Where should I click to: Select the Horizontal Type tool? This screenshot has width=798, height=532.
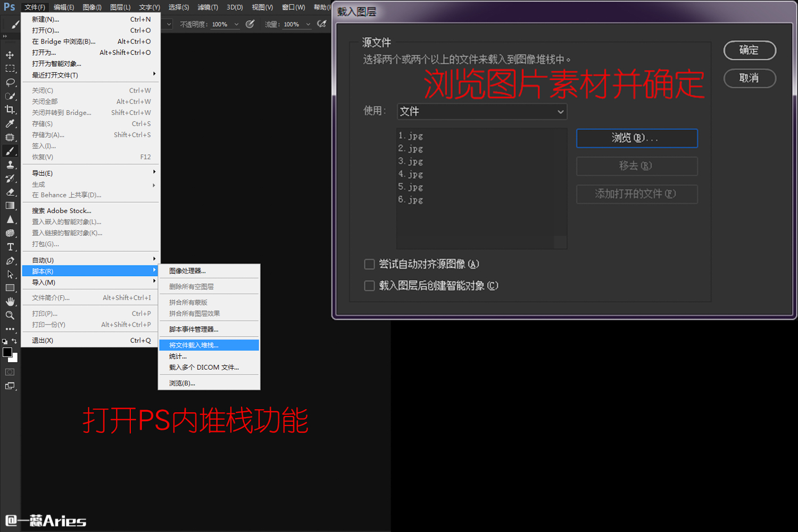pos(10,247)
